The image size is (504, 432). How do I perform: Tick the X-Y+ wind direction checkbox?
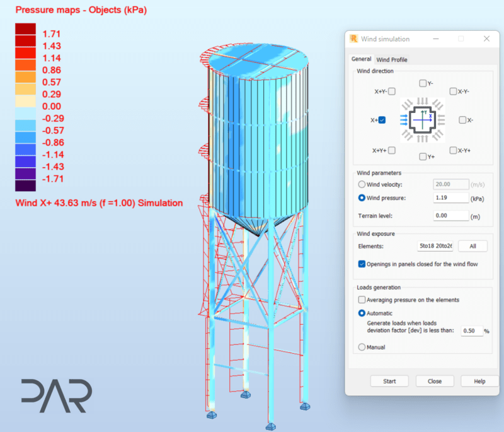(453, 151)
